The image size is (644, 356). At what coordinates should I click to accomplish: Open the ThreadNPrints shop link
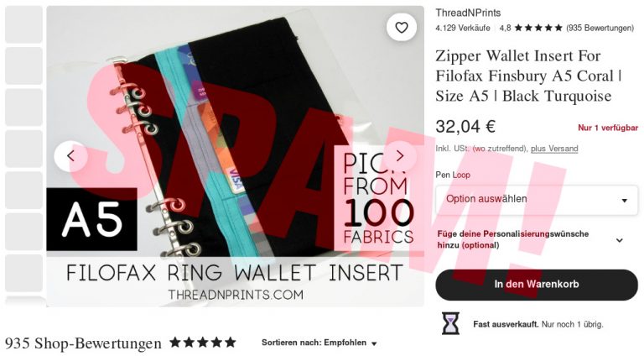pyautogui.click(x=468, y=13)
